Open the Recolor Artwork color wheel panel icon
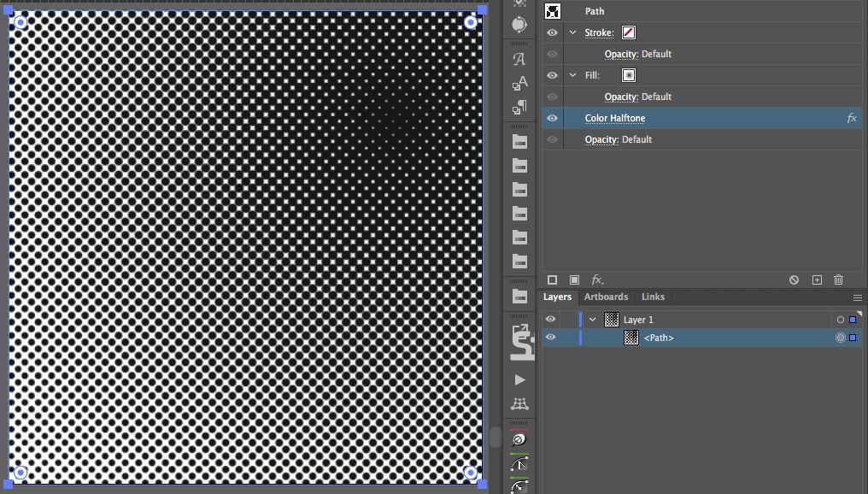 519,25
